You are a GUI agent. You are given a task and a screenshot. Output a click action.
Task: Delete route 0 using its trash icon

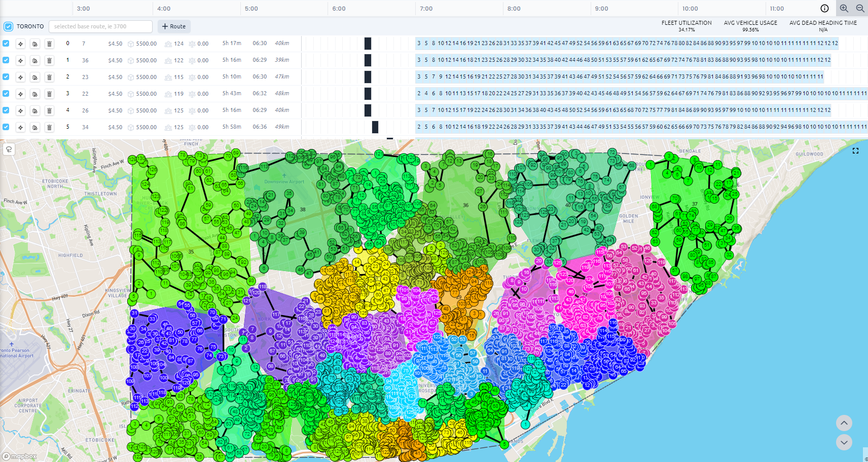[49, 44]
